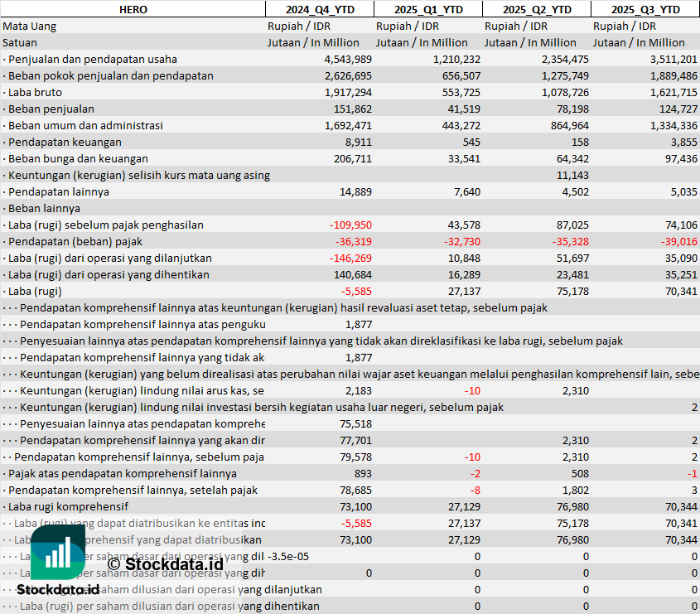The height and width of the screenshot is (614, 700).
Task: Click the -3.5e-05 value cell
Action: pos(288,556)
